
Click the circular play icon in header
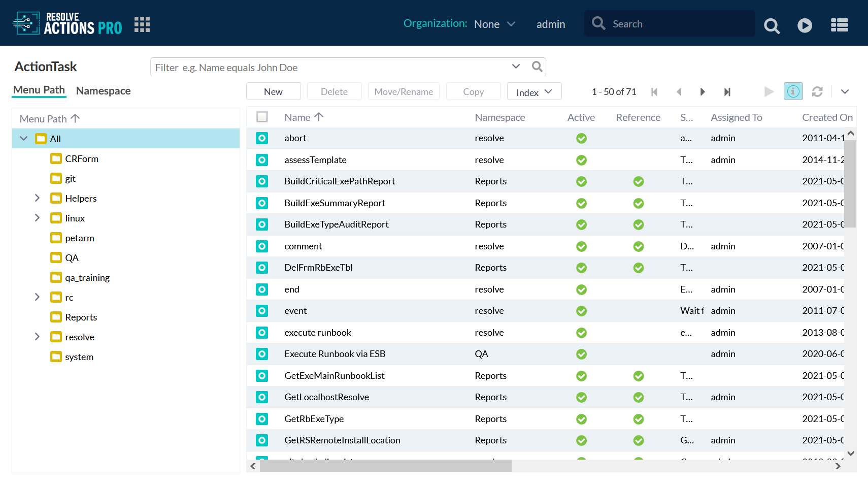805,25
